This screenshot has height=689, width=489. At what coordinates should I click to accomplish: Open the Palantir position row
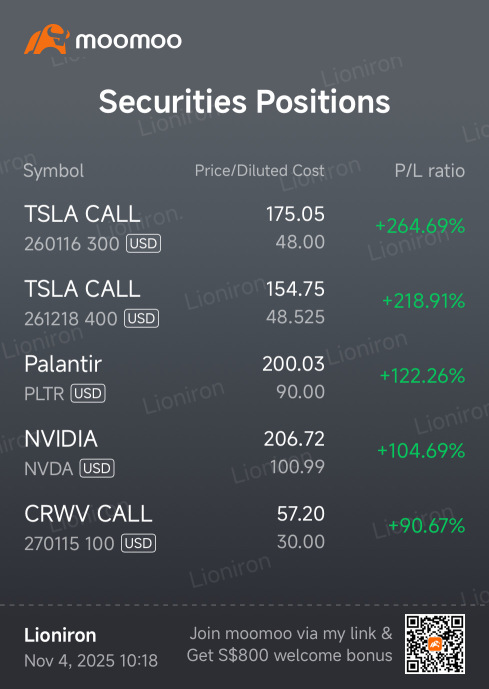click(244, 378)
